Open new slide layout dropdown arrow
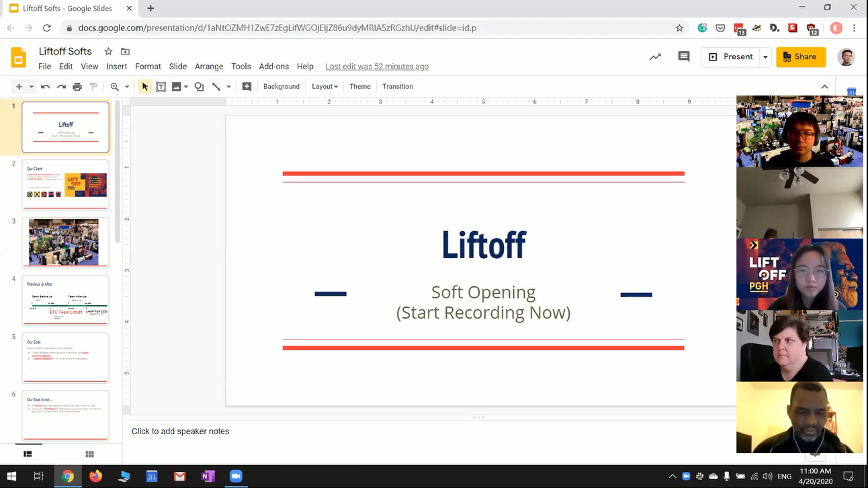The width and height of the screenshot is (868, 488). click(x=30, y=87)
